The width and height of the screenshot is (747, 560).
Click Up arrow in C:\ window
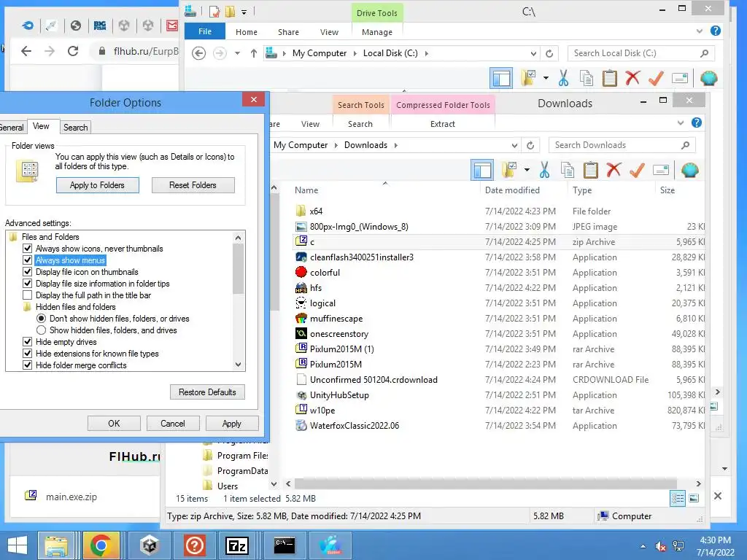[x=253, y=53]
